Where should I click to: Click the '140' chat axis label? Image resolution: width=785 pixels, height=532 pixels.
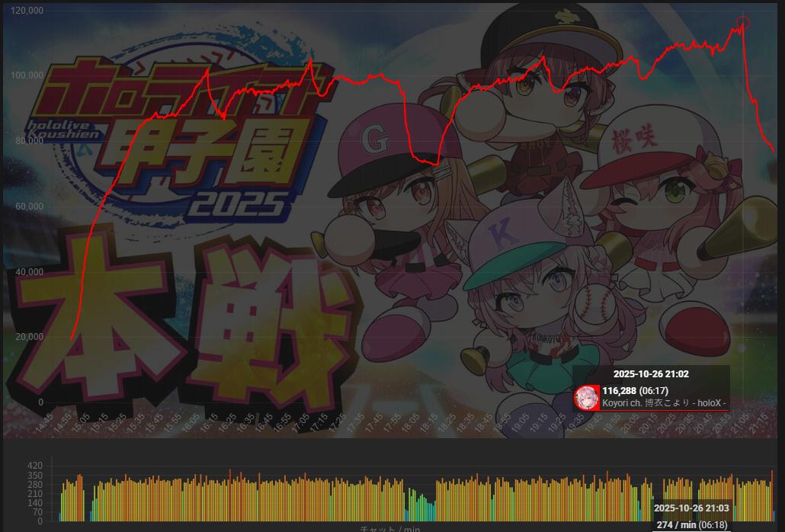click(35, 503)
